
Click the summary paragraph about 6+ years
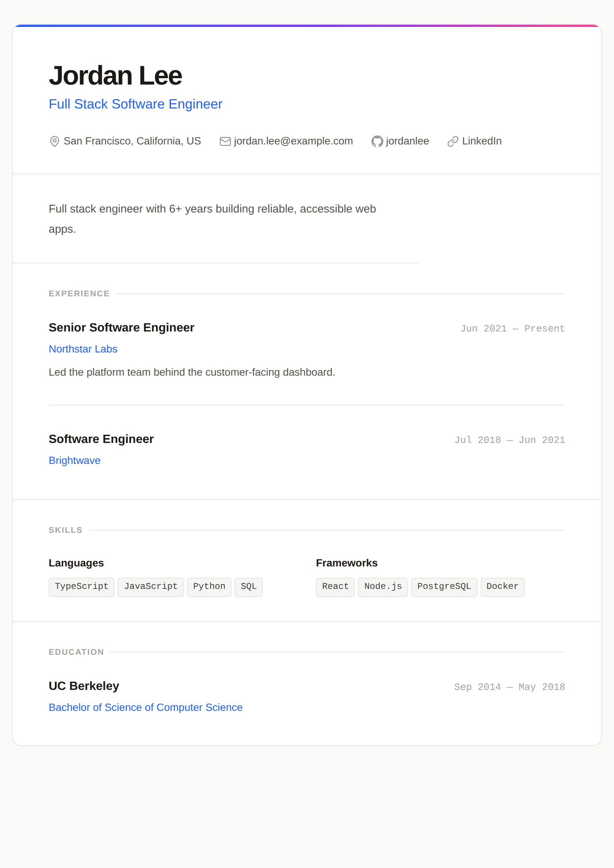[x=212, y=219]
